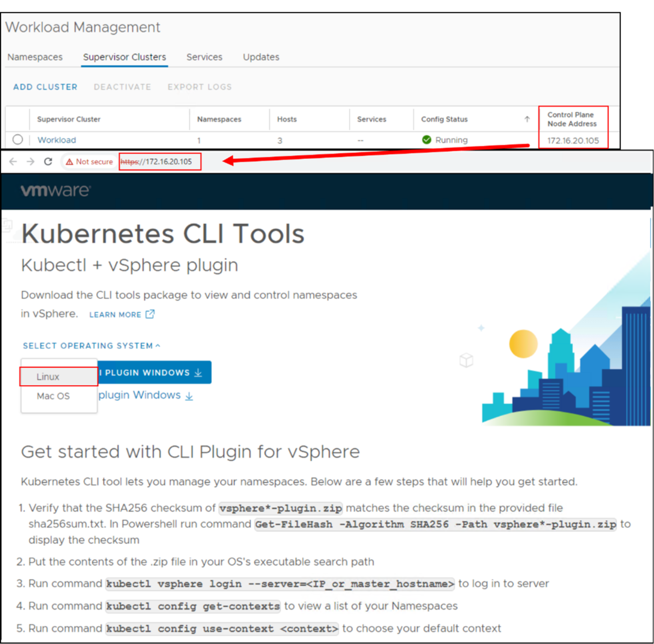This screenshot has width=654, height=644.
Task: Click the Services column header
Action: 372,119
